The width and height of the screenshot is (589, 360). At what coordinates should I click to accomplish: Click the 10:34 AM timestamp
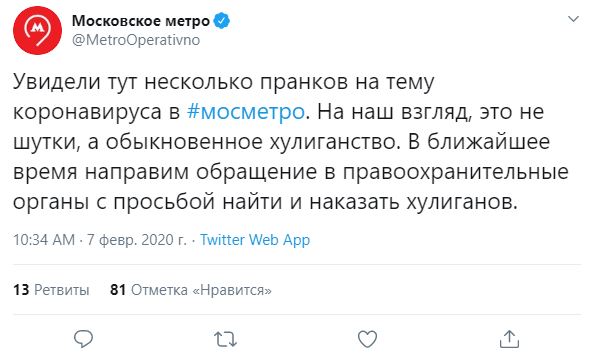(x=44, y=240)
